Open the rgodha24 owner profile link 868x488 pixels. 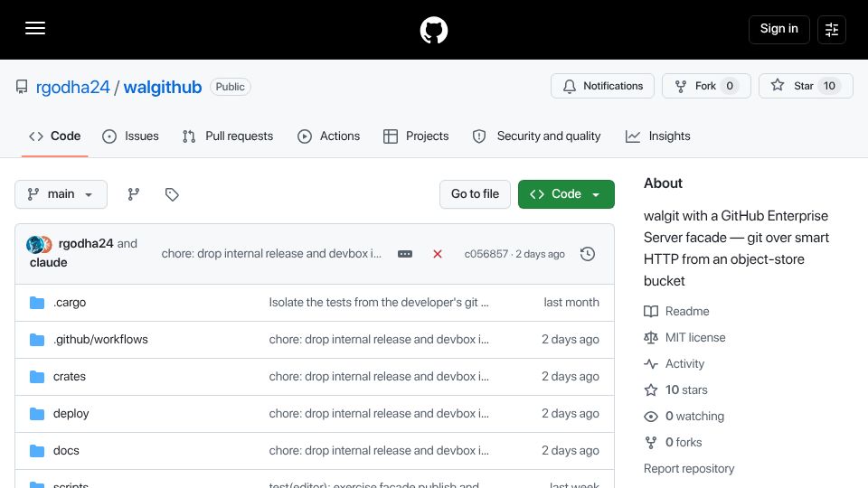(72, 87)
